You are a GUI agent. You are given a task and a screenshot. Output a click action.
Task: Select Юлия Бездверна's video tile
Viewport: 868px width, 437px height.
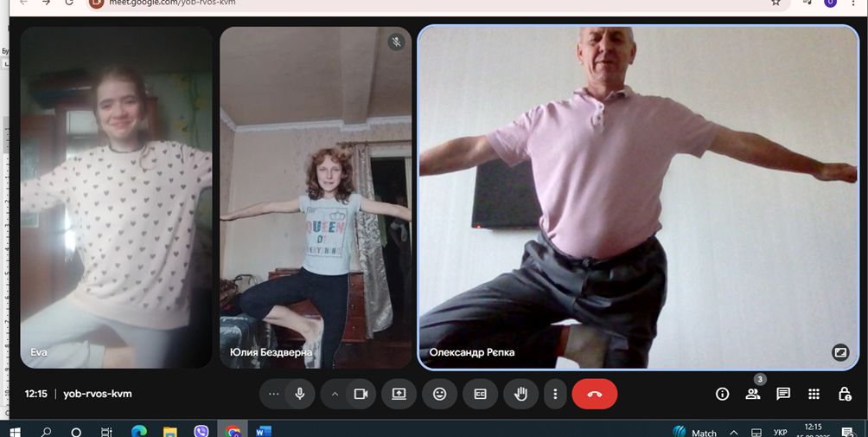[x=315, y=197]
